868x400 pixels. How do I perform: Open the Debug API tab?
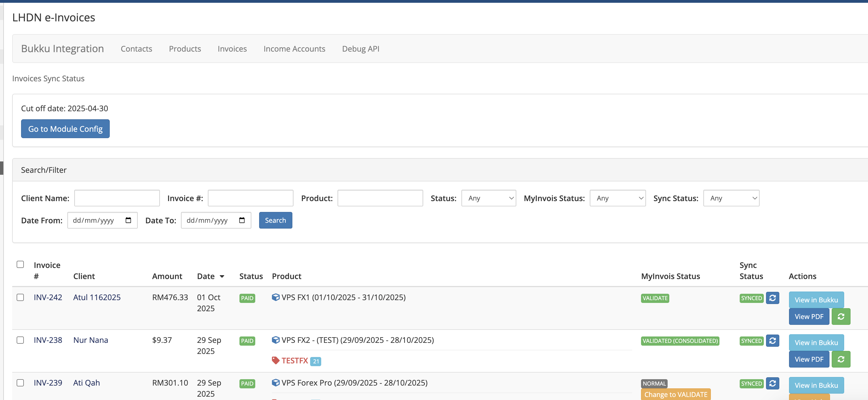tap(360, 49)
